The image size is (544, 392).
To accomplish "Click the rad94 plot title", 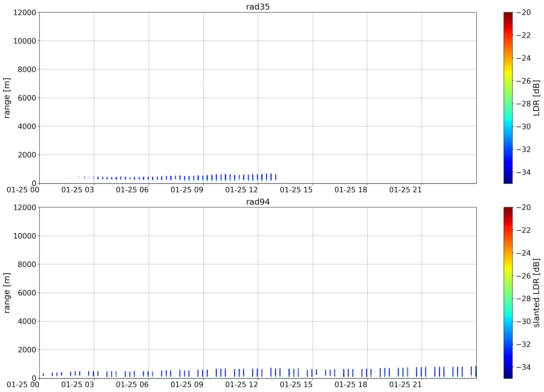I will click(258, 202).
